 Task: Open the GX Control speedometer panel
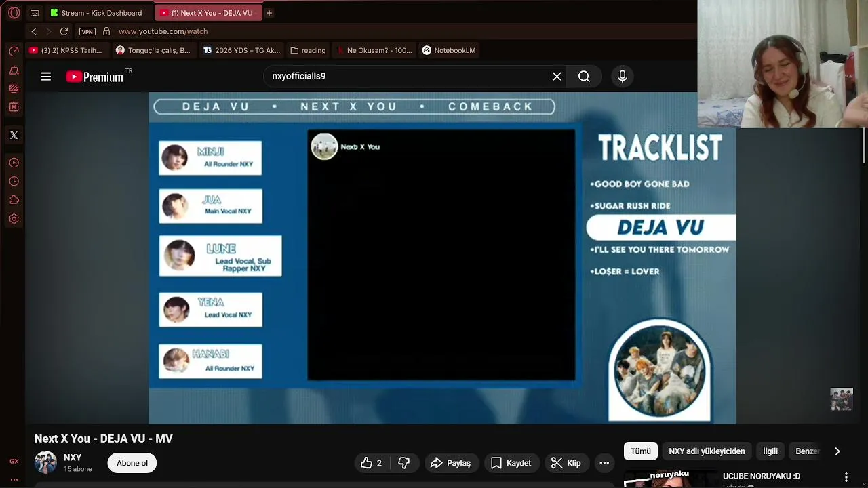tap(14, 52)
